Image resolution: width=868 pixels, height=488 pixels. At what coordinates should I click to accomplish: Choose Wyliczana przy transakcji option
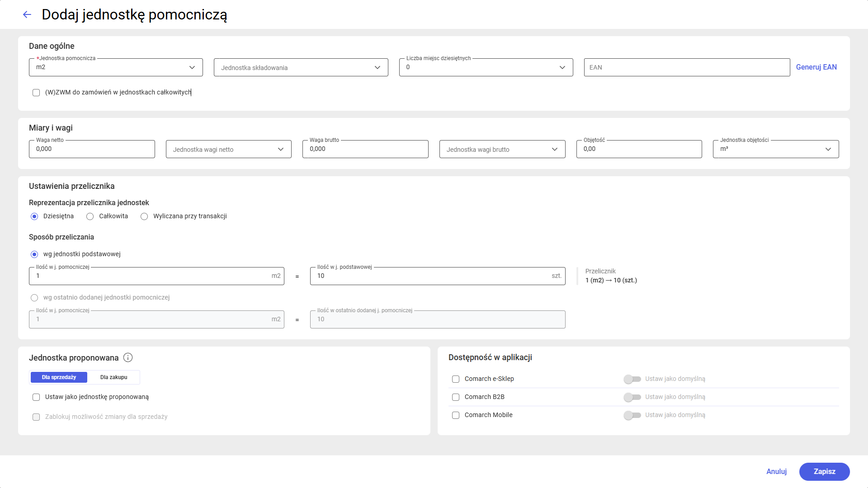(144, 216)
